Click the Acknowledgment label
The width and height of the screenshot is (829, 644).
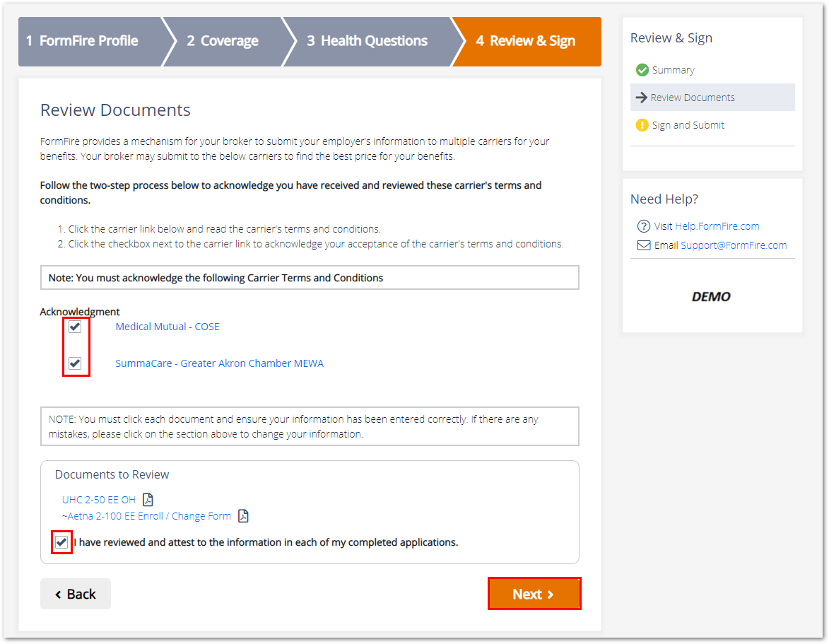pyautogui.click(x=80, y=312)
